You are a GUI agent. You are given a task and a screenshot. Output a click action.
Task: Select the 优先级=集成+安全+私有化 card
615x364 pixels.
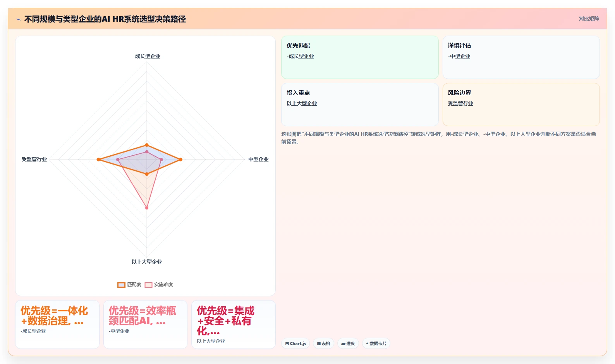(234, 325)
